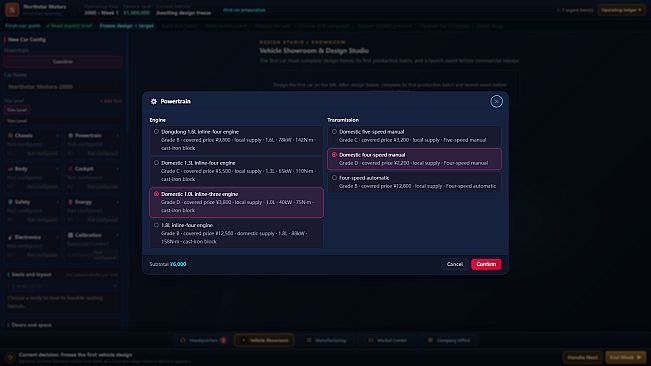The height and width of the screenshot is (366, 651).
Task: Expand the Energy card arrow
Action: [118, 202]
